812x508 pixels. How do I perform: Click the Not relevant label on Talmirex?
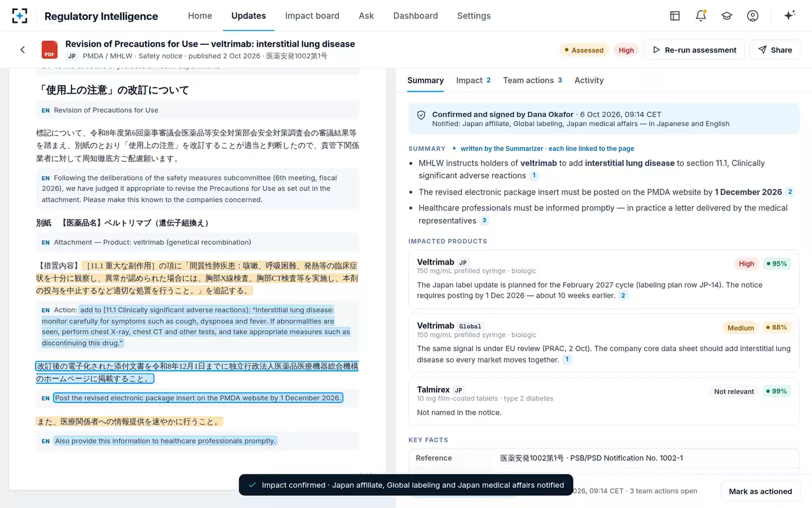734,392
